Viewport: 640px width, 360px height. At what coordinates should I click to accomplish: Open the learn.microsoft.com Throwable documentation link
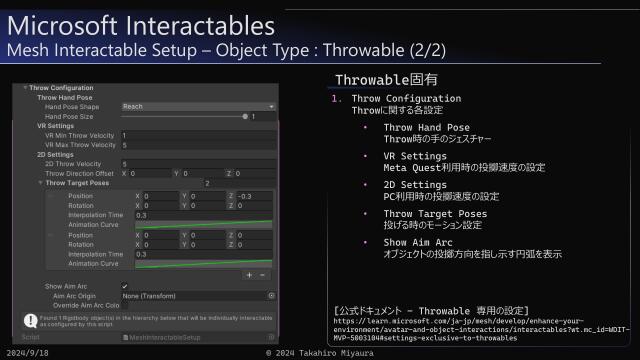[x=481, y=329]
